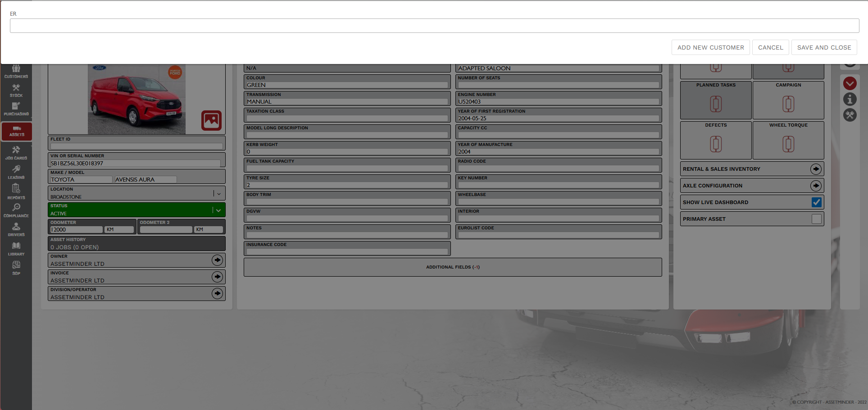This screenshot has height=410, width=868.
Task: Expand Axle Configuration section
Action: pos(816,186)
